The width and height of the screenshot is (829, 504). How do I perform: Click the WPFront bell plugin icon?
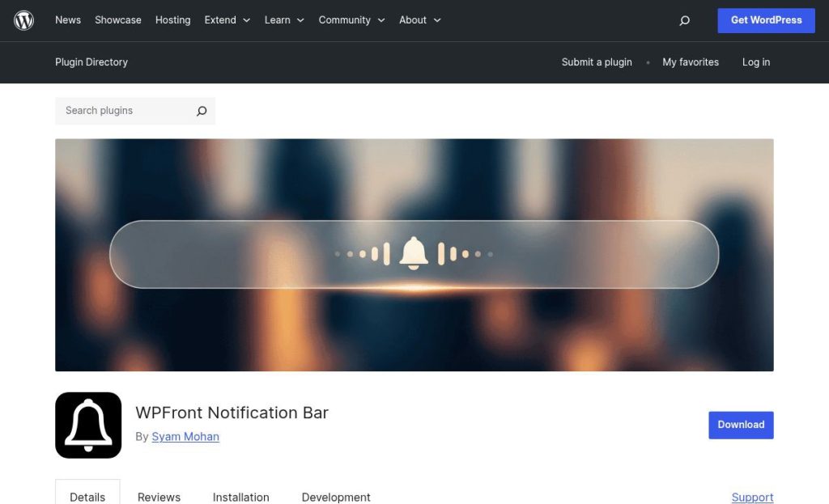88,426
